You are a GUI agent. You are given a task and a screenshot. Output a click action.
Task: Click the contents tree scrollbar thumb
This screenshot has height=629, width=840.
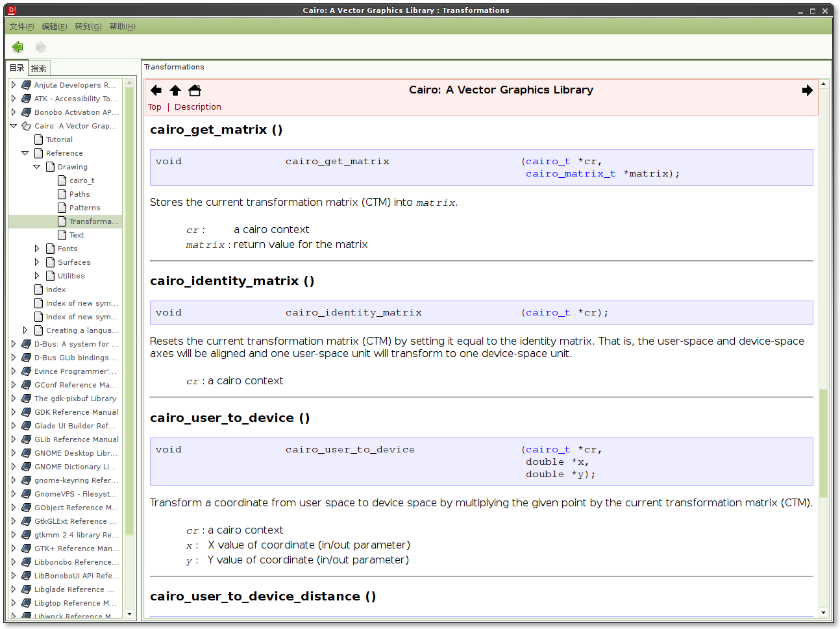(x=129, y=312)
